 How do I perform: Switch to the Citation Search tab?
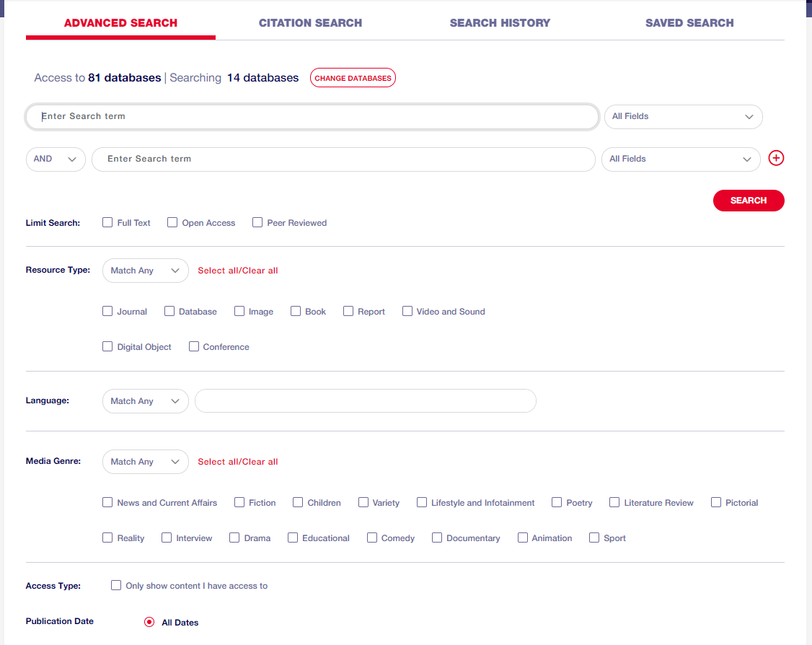[310, 23]
